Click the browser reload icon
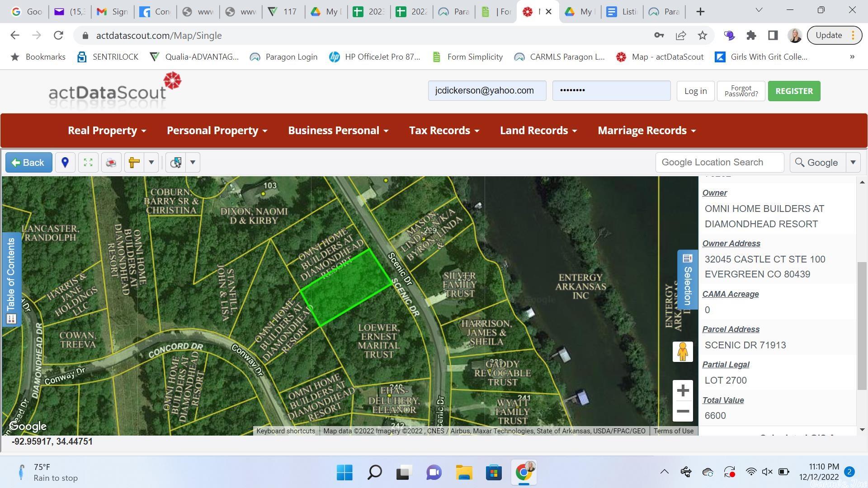Screen dimensions: 868x488 point(58,35)
